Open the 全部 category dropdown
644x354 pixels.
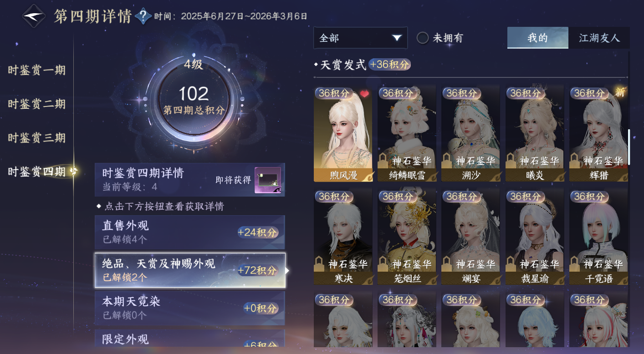click(360, 38)
